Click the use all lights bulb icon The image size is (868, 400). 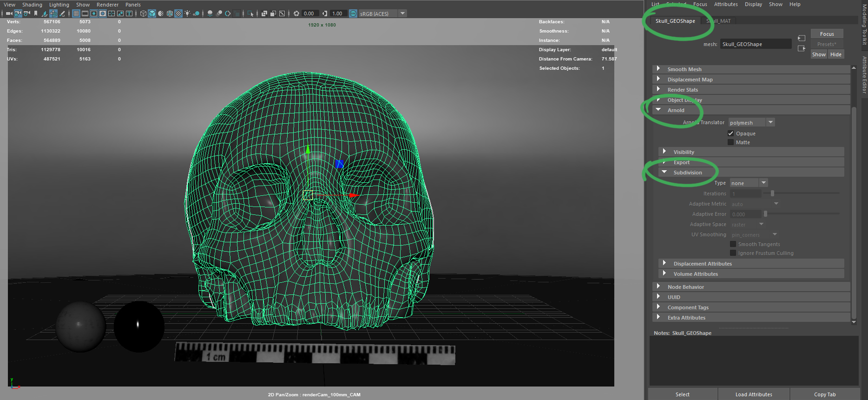click(x=187, y=13)
